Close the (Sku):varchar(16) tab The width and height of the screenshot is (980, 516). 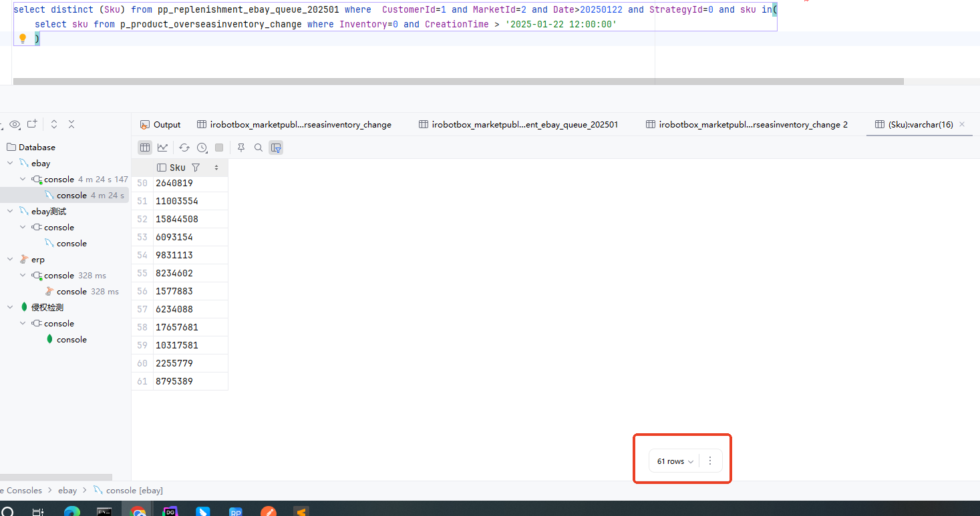pyautogui.click(x=962, y=124)
